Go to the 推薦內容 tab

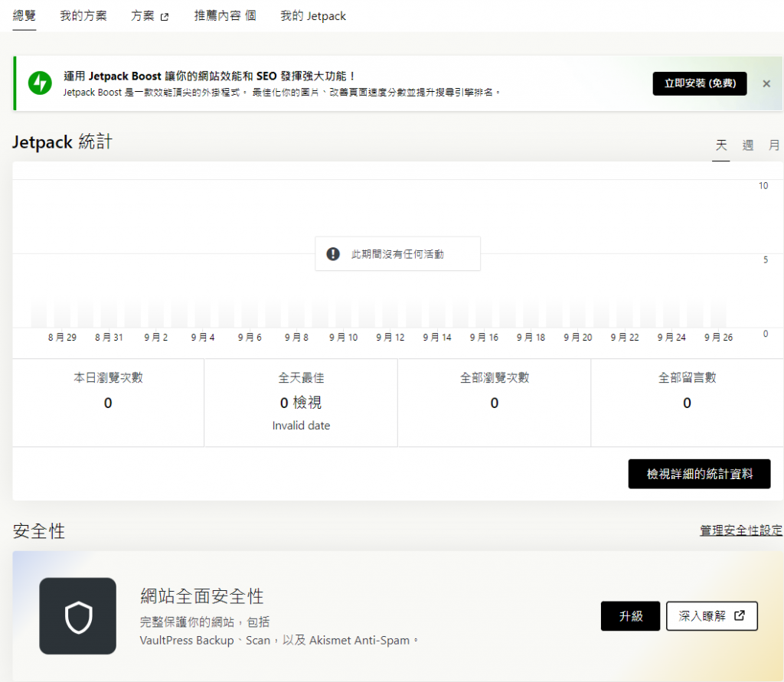pos(225,15)
